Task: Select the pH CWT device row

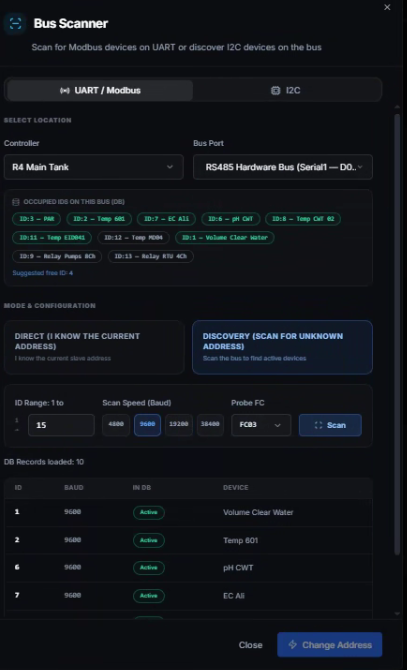Action: [x=188, y=568]
